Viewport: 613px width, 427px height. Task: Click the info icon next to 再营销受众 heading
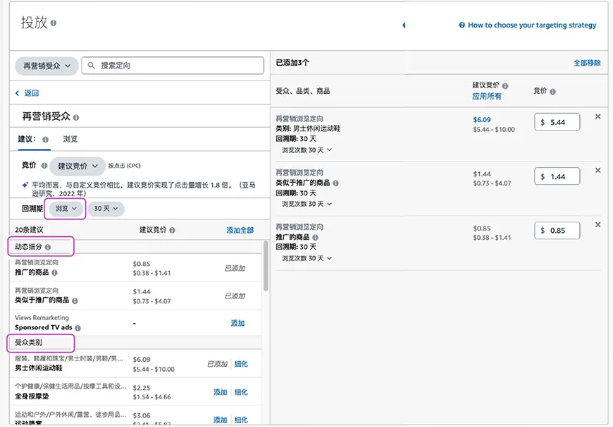76,118
